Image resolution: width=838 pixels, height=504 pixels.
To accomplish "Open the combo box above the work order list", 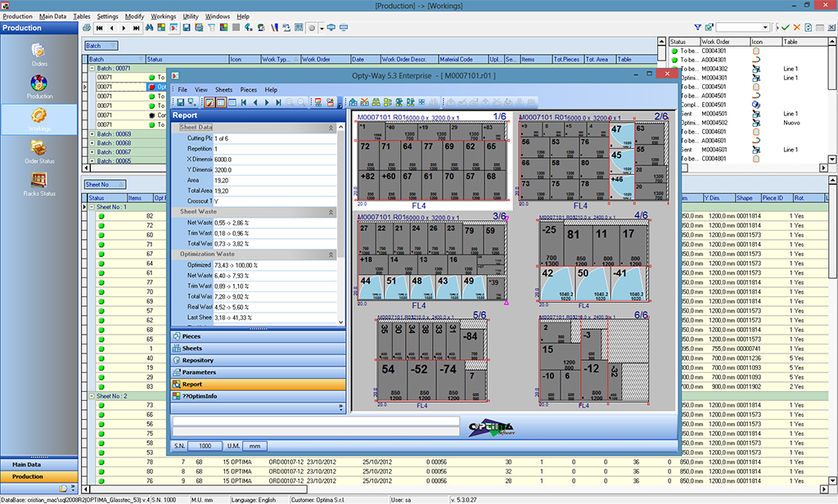I will [x=742, y=27].
